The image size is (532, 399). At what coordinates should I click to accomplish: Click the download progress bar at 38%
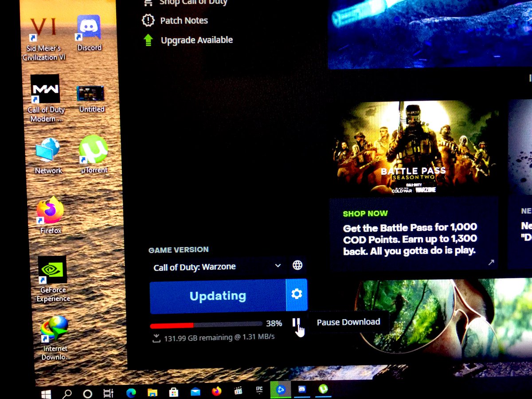[206, 325]
